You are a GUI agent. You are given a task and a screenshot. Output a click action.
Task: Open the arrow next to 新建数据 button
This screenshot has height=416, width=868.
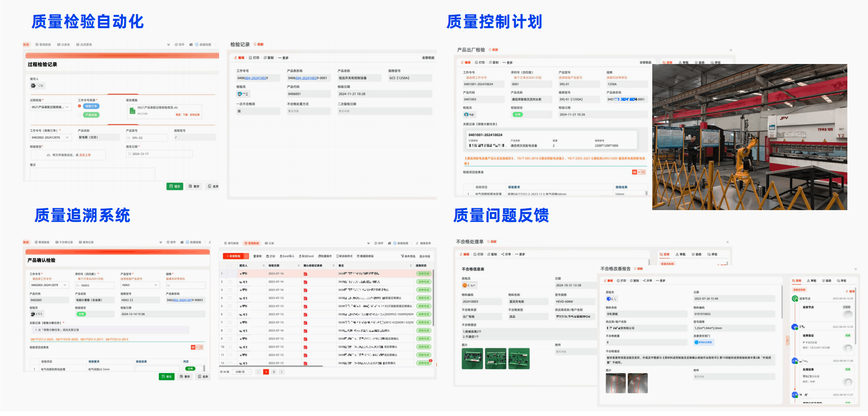[246, 256]
